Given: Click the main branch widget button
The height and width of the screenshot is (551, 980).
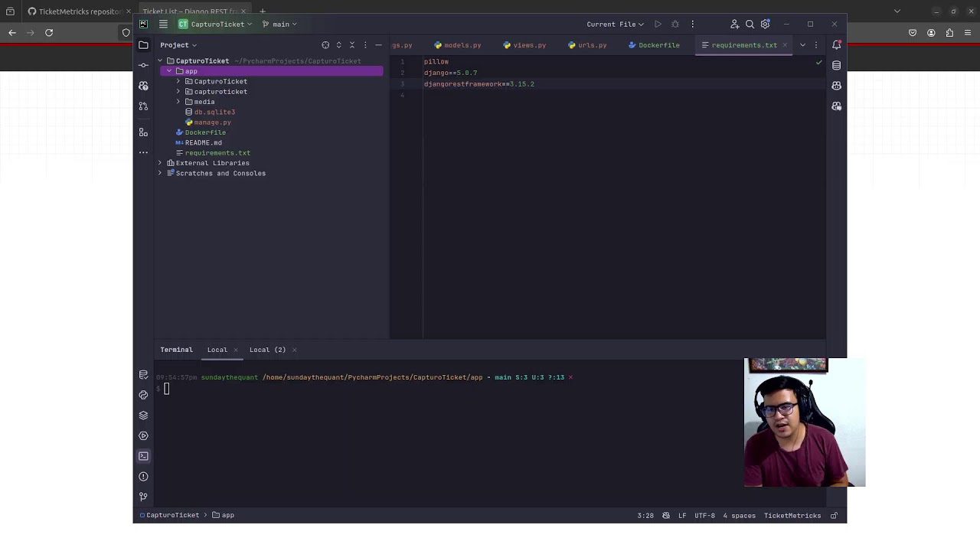Looking at the screenshot, I should pyautogui.click(x=280, y=24).
